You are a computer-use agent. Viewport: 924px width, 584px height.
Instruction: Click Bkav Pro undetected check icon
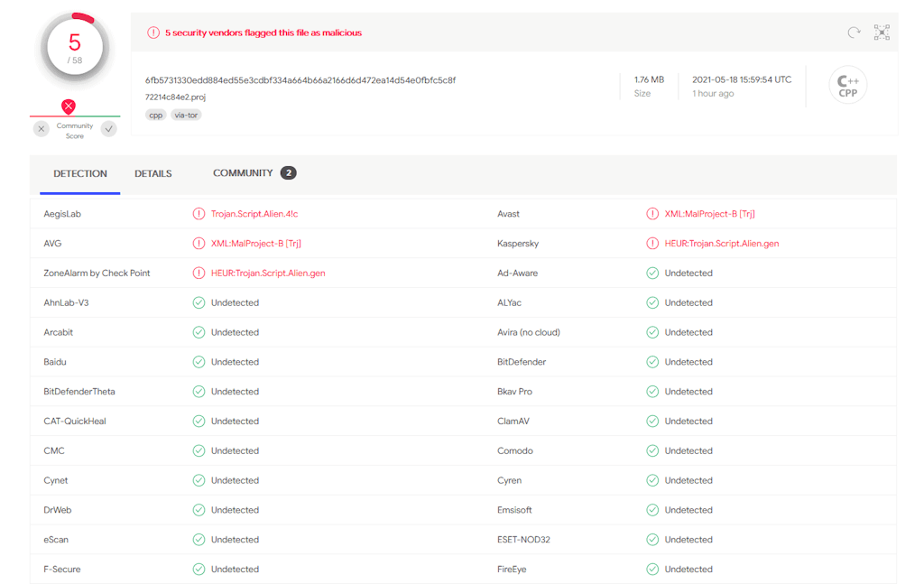tap(652, 392)
